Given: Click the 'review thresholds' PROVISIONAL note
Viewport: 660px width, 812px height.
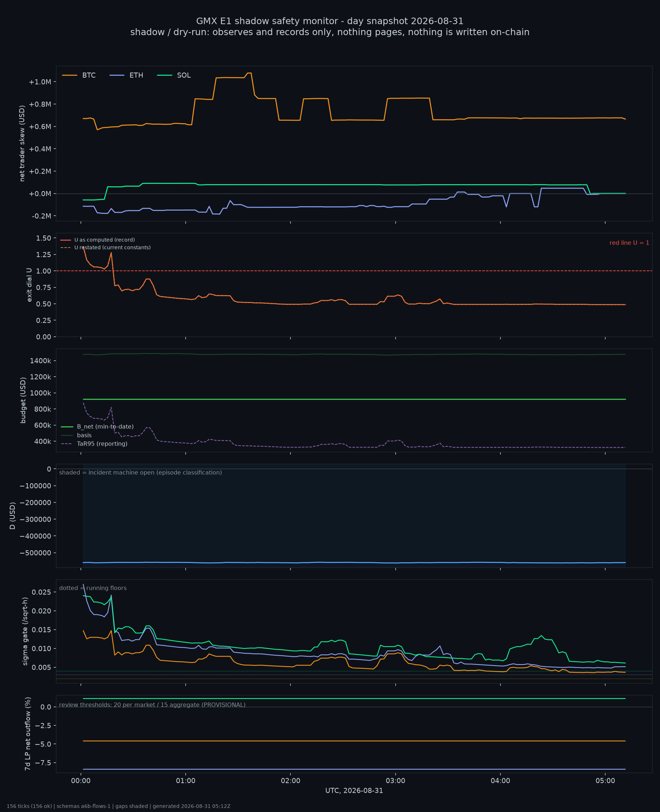Looking at the screenshot, I should [x=152, y=705].
